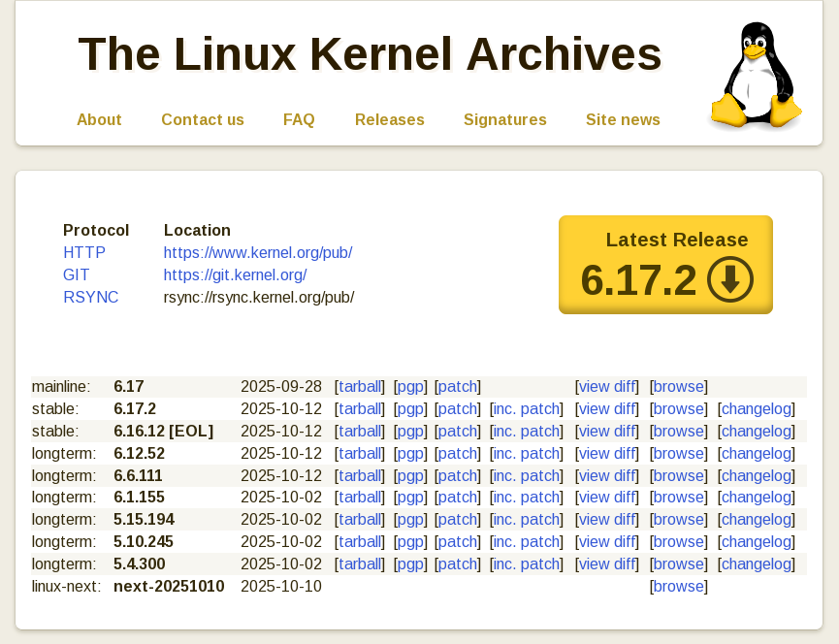Open pgp signature for 6.16.12 [EOL]

click(x=410, y=432)
